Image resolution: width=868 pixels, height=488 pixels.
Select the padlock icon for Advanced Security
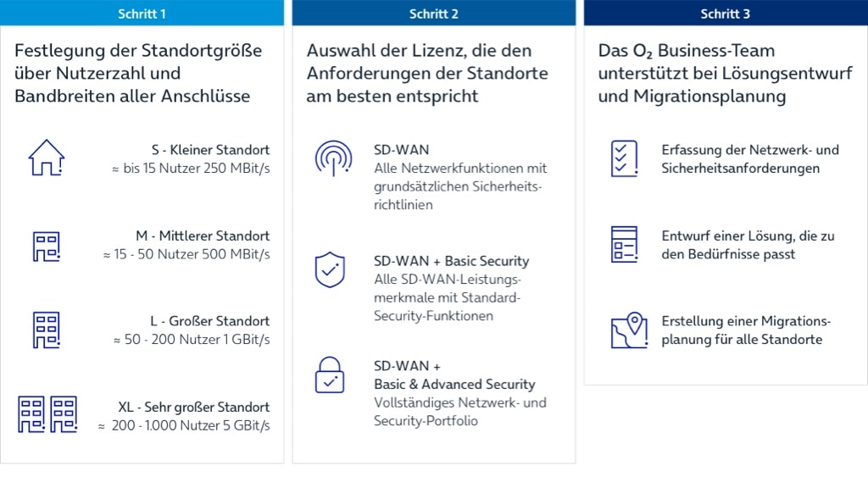(329, 375)
